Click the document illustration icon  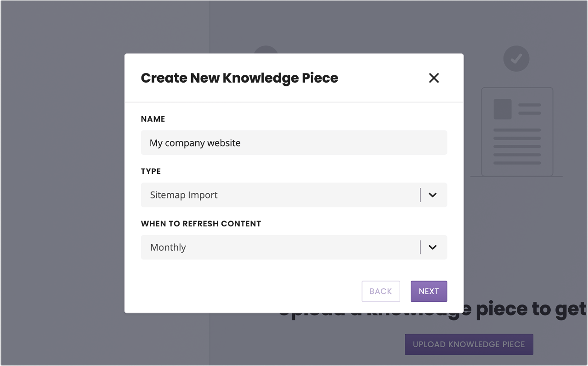click(x=517, y=132)
